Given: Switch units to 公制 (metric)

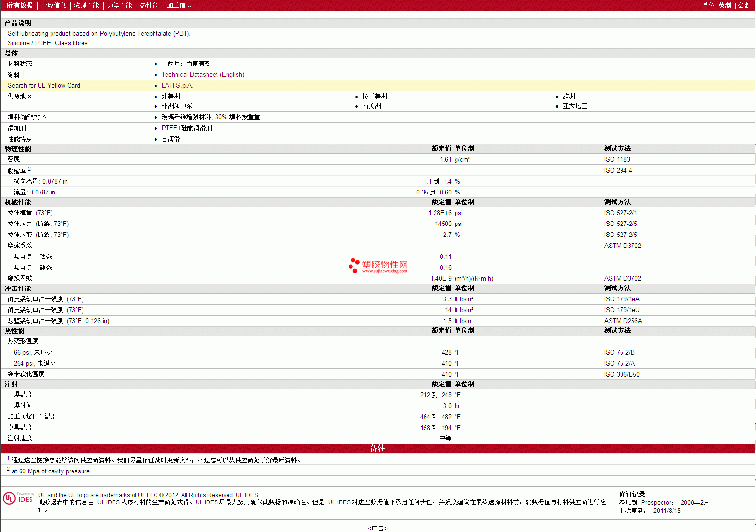Looking at the screenshot, I should pos(744,6).
